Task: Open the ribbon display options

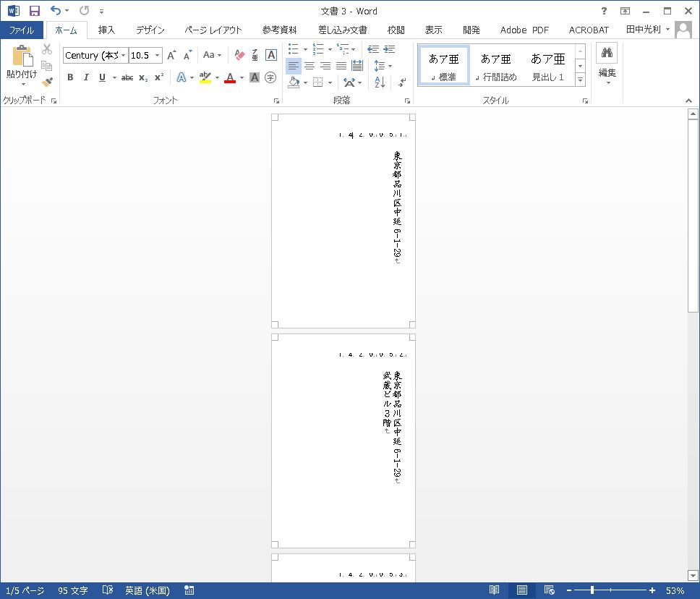Action: coord(625,11)
